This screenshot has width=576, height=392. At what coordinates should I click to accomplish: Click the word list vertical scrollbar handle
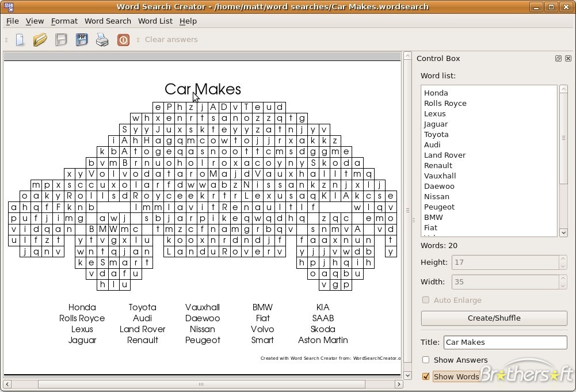click(563, 138)
